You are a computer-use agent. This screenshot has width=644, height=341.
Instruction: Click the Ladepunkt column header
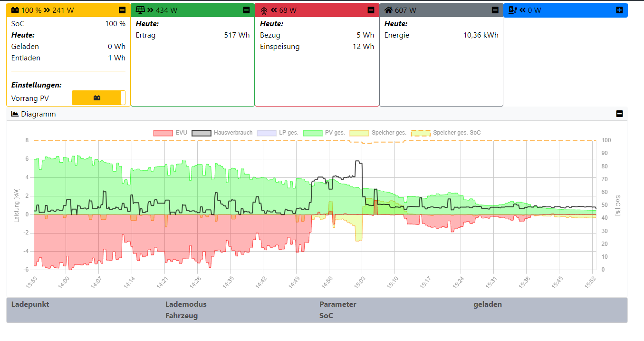click(x=30, y=304)
